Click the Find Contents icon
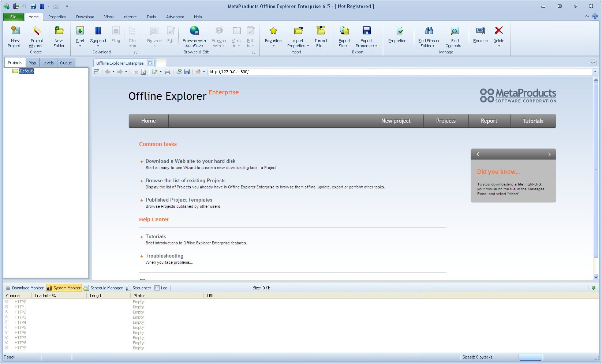The image size is (602, 364). [x=455, y=31]
